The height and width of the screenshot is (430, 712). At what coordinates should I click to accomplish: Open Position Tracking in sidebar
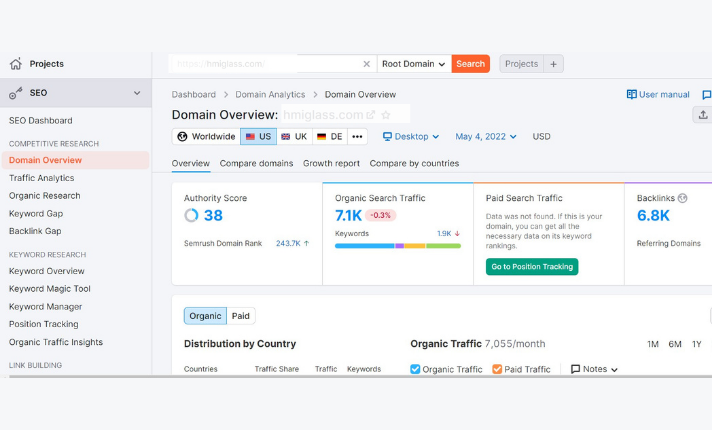(44, 324)
